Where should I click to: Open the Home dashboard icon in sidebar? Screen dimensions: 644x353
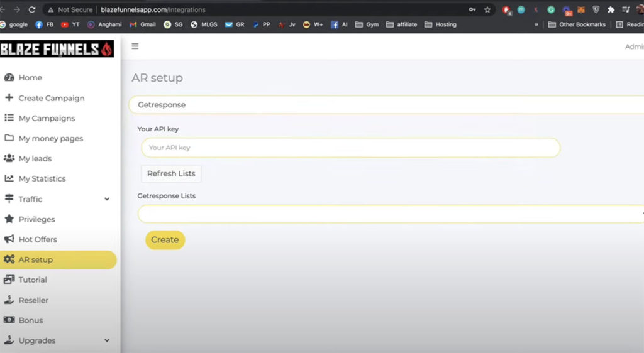click(9, 77)
